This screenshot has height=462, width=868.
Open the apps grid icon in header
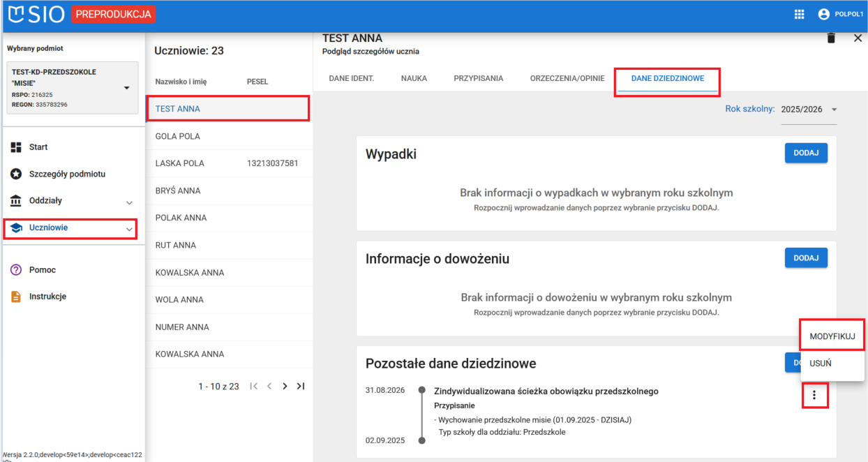coord(800,15)
